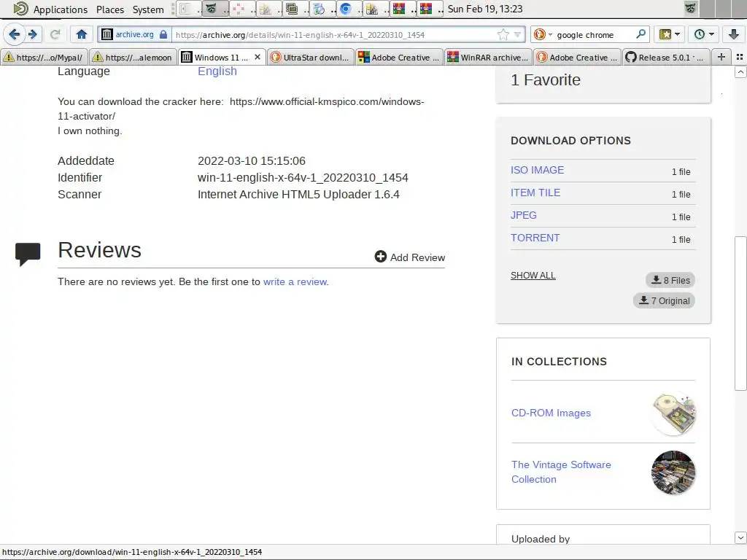The height and width of the screenshot is (560, 747).
Task: Open a new tab with plus
Action: [x=721, y=57]
